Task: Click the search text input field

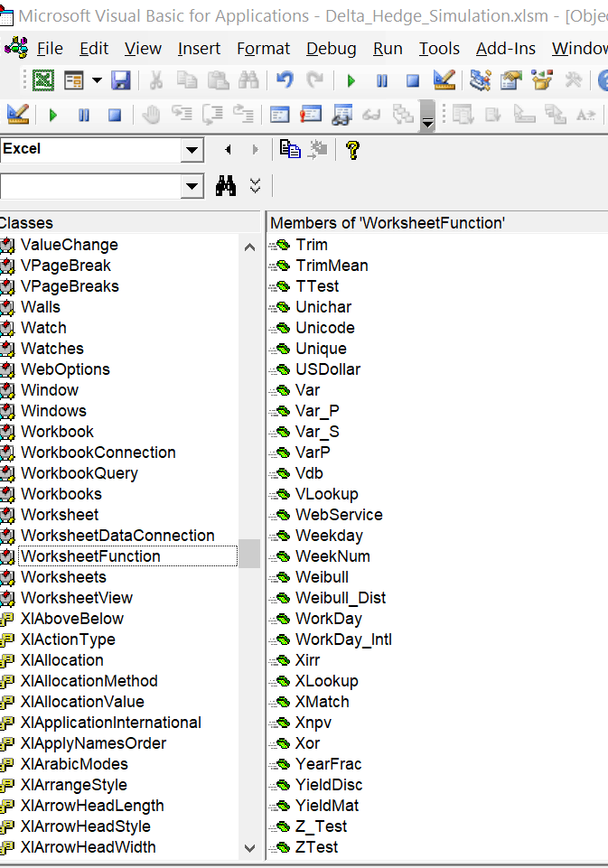Action: point(90,186)
